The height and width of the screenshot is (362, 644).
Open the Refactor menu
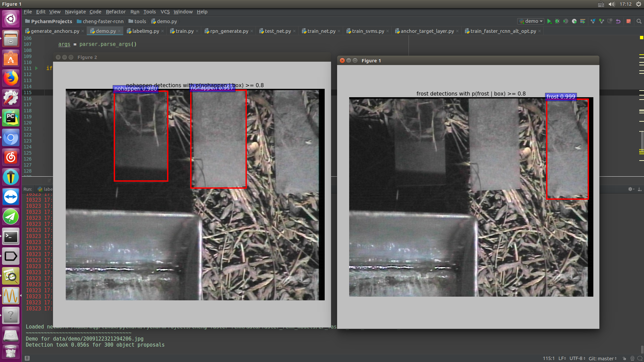(x=116, y=12)
